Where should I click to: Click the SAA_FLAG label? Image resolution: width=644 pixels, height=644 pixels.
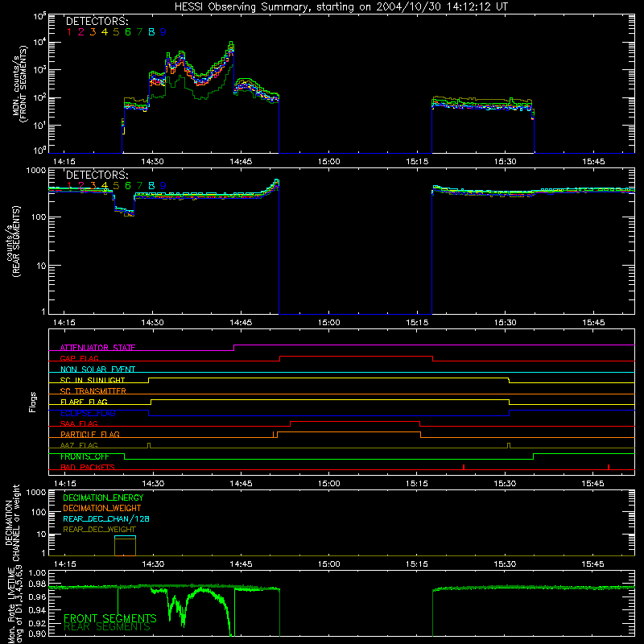[x=79, y=423]
